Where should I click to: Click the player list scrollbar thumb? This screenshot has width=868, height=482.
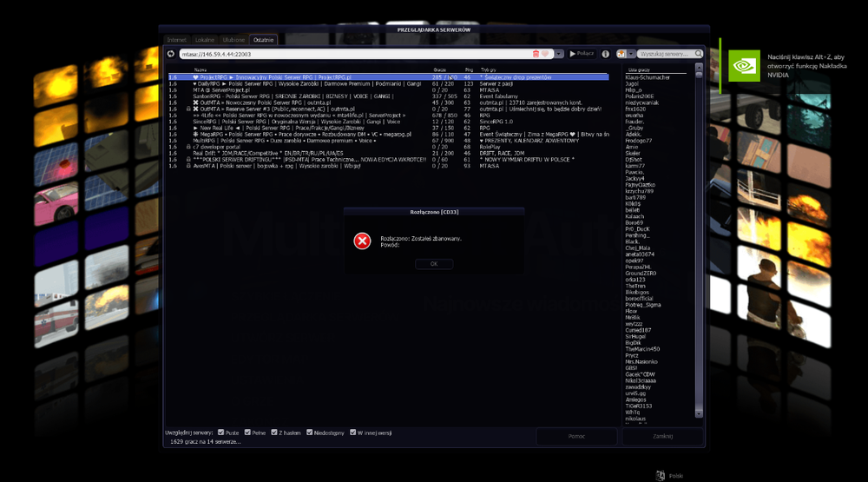699,74
